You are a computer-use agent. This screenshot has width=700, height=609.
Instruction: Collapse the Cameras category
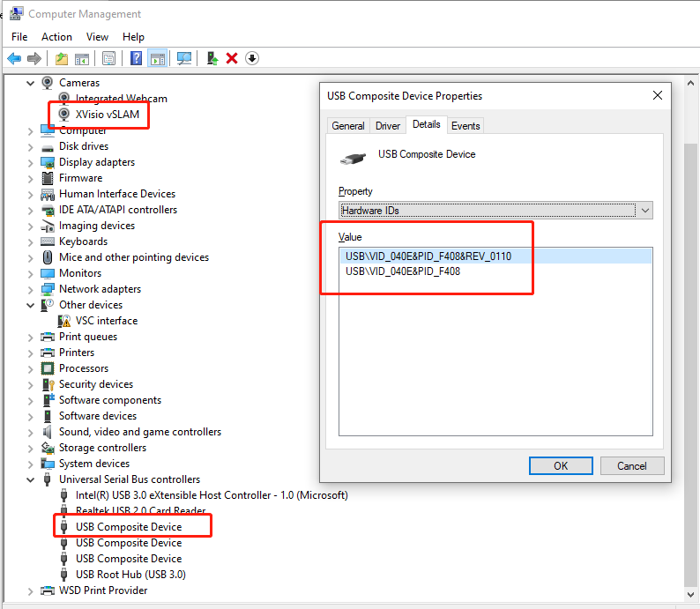30,83
